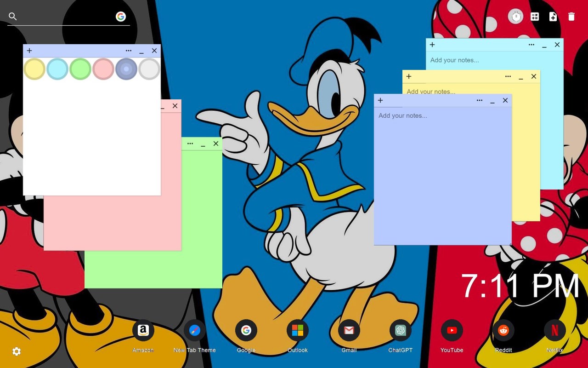Image resolution: width=588 pixels, height=368 pixels.
Task: Create a new sticky note from top toolbar
Action: click(x=553, y=17)
